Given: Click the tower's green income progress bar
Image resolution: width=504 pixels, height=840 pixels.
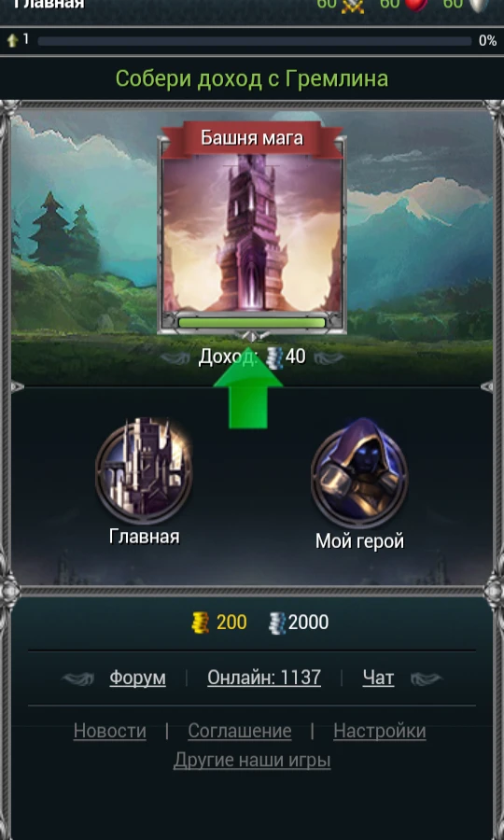Looking at the screenshot, I should (252, 323).
